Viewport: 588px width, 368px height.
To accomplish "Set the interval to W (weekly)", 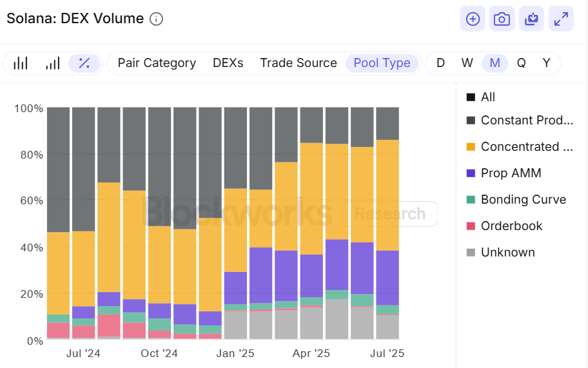I will [x=467, y=63].
